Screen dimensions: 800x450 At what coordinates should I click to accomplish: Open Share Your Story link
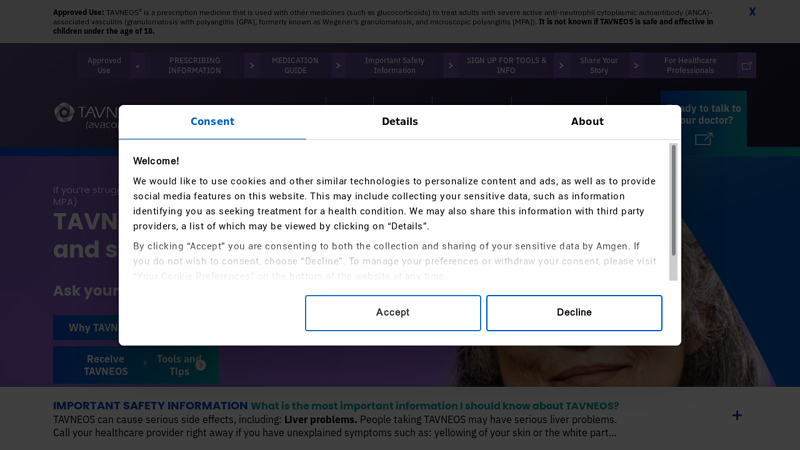[x=599, y=65]
